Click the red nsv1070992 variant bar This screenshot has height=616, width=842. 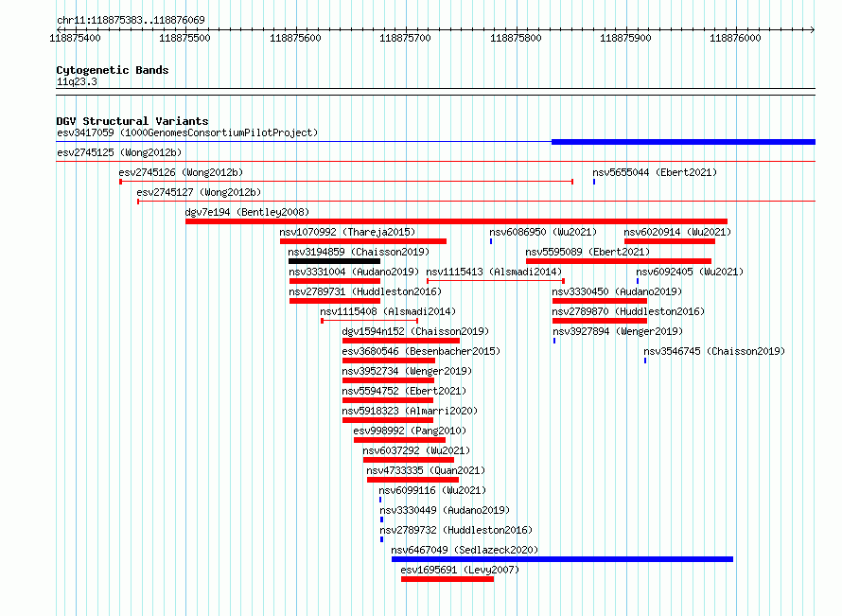click(x=363, y=241)
